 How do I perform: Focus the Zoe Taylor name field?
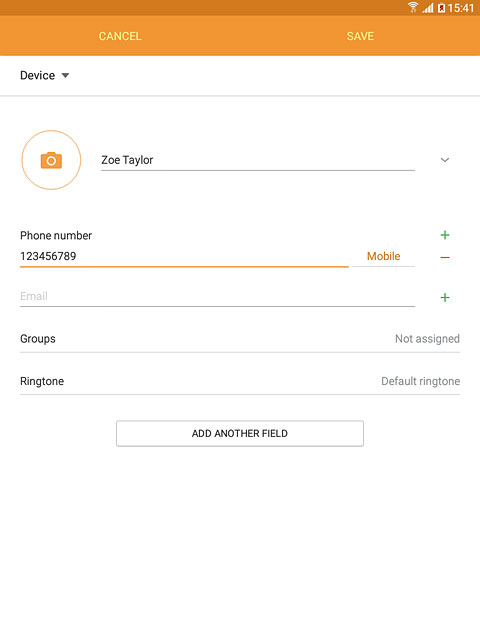[x=258, y=160]
